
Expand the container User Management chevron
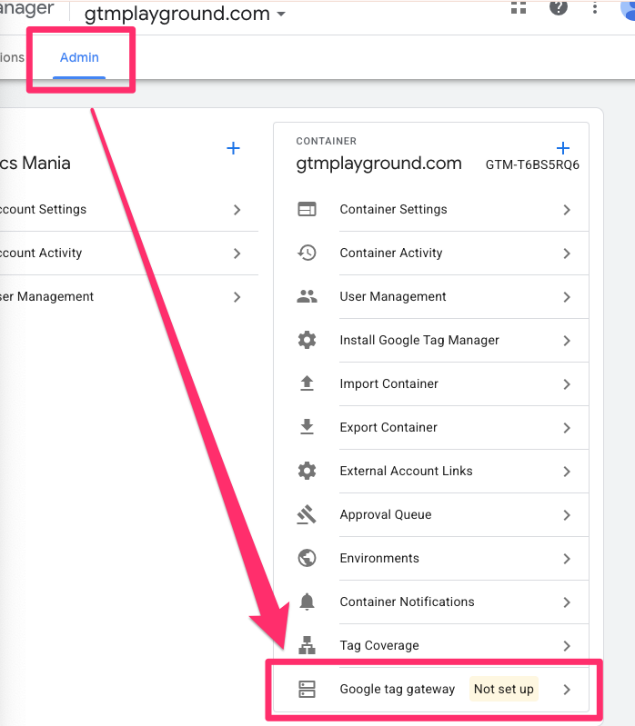pyautogui.click(x=567, y=297)
